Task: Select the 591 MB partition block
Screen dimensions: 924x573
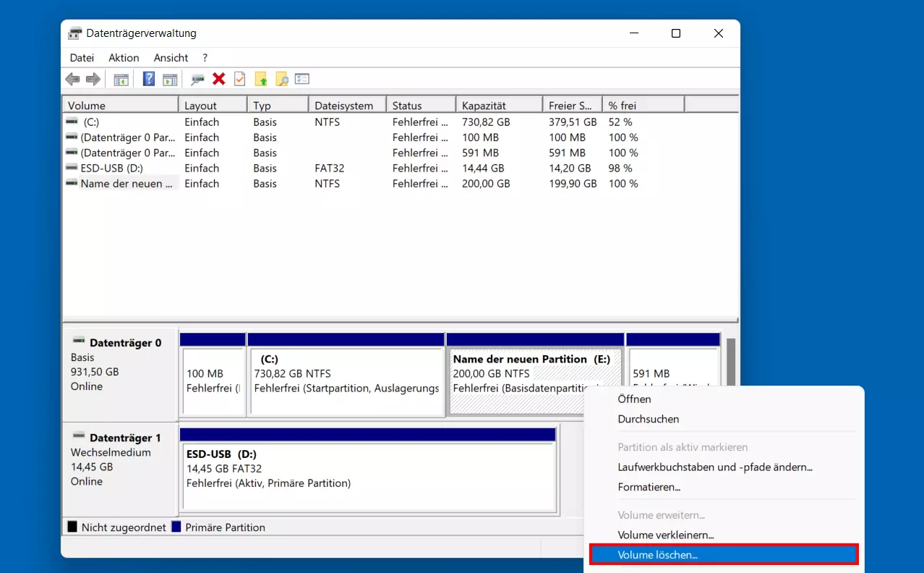Action: (673, 375)
